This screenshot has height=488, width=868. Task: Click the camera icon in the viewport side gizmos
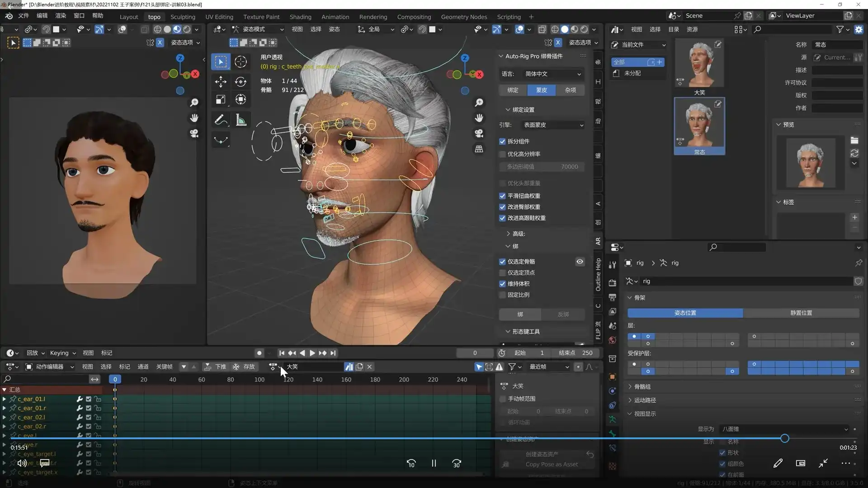pos(479,133)
